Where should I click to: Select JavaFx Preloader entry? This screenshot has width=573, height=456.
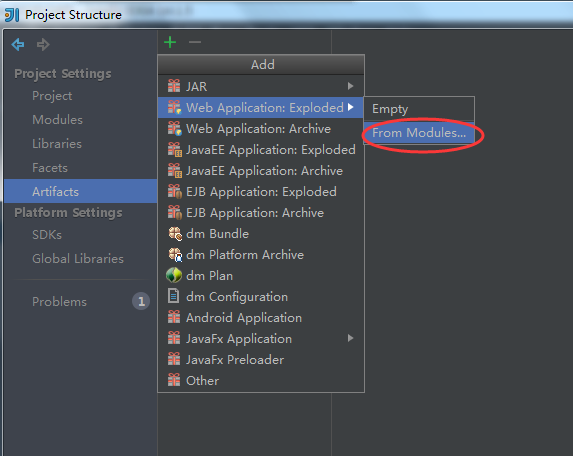coord(261,359)
